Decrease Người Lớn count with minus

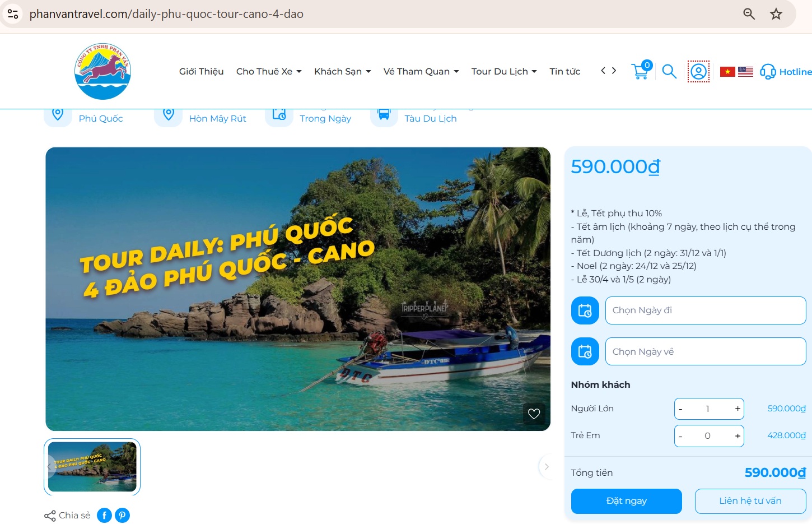(680, 409)
